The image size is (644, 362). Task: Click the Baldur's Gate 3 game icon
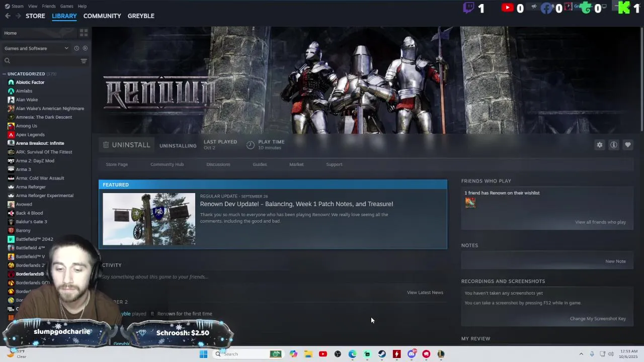tap(11, 222)
